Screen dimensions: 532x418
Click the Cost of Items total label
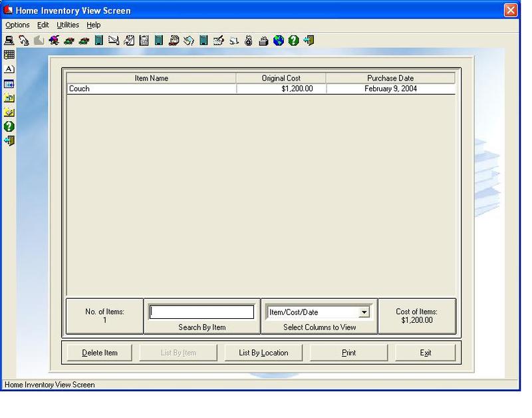tap(417, 315)
